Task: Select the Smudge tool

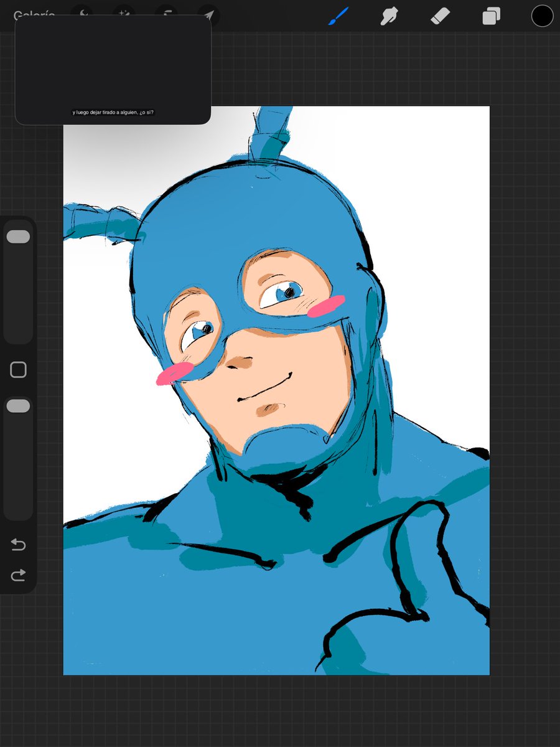Action: tap(389, 16)
